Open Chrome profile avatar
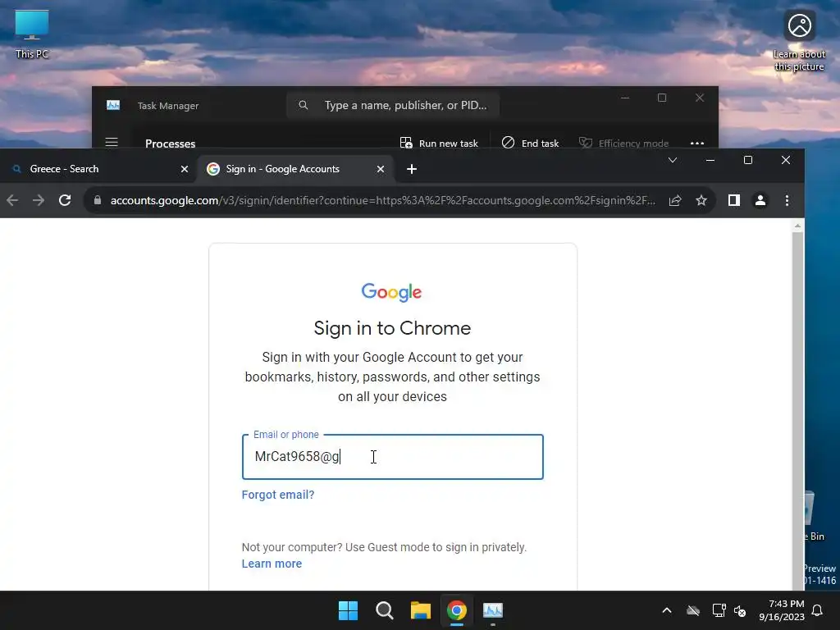The height and width of the screenshot is (630, 840). tap(760, 200)
